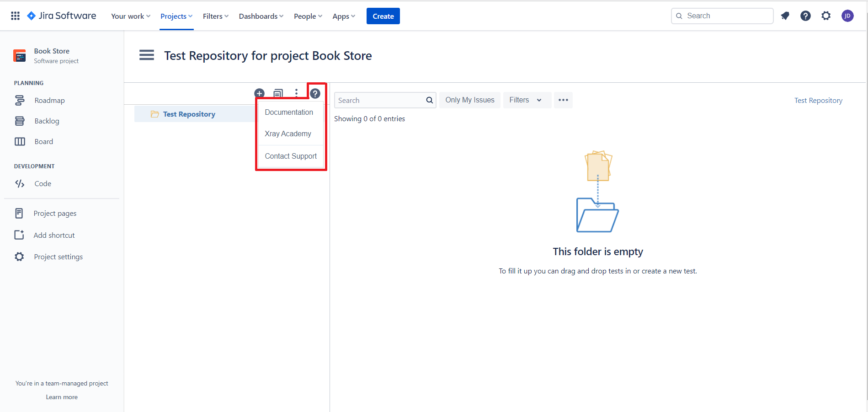This screenshot has width=868, height=412.
Task: Click the Test Repository folder icon
Action: click(155, 114)
